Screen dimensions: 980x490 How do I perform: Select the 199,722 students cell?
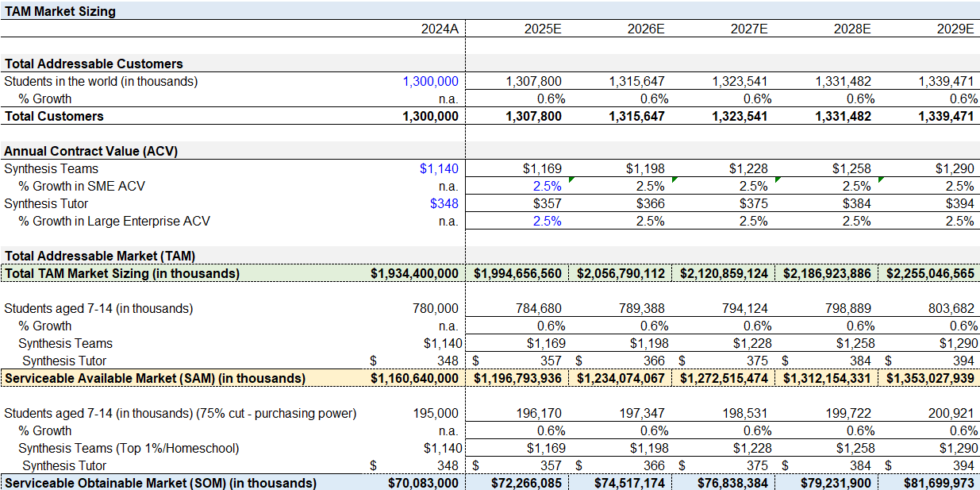[848, 413]
